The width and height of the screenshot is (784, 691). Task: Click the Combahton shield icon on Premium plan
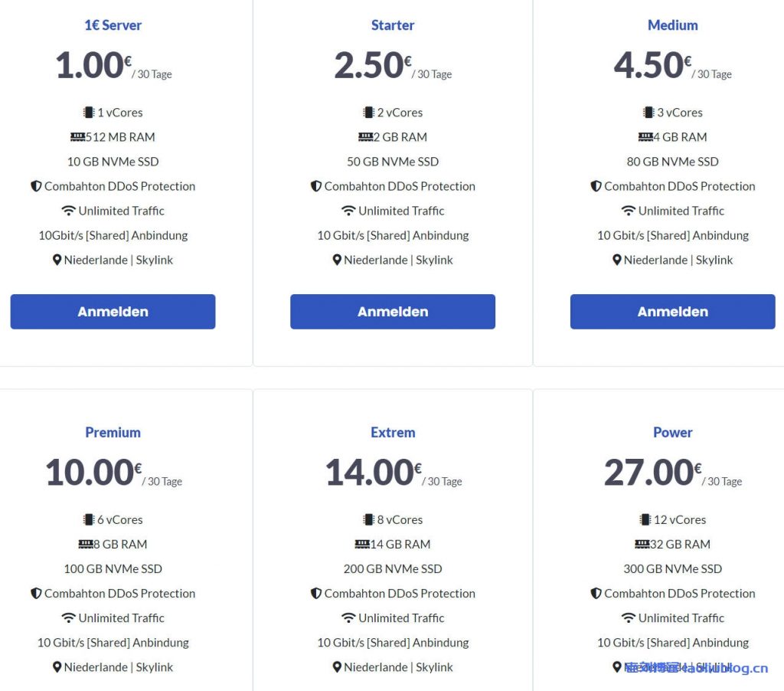click(x=37, y=594)
